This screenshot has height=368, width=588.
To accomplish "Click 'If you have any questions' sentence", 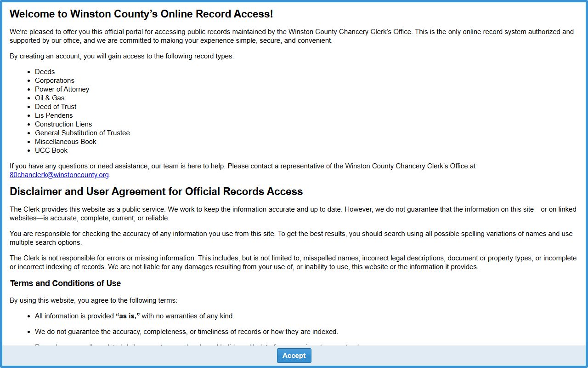I will (x=243, y=170).
